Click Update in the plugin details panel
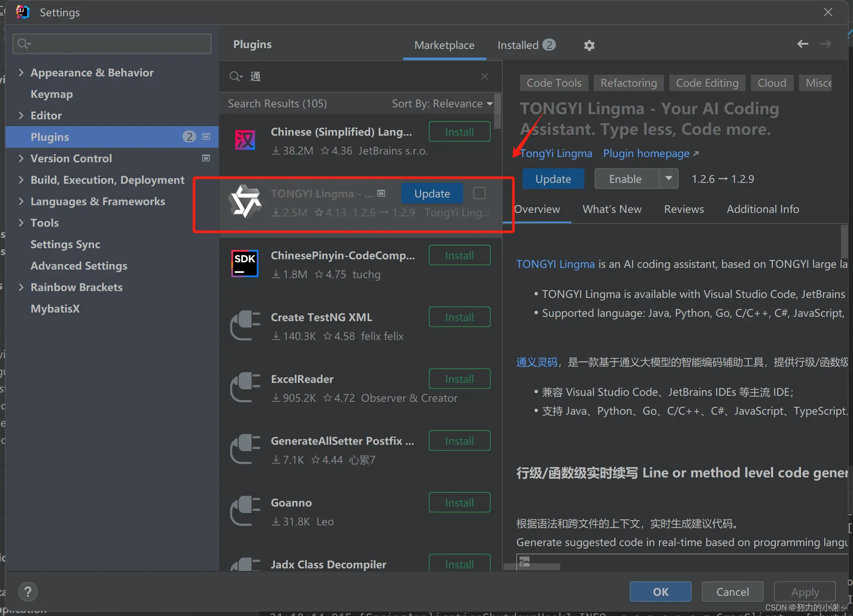 553,179
